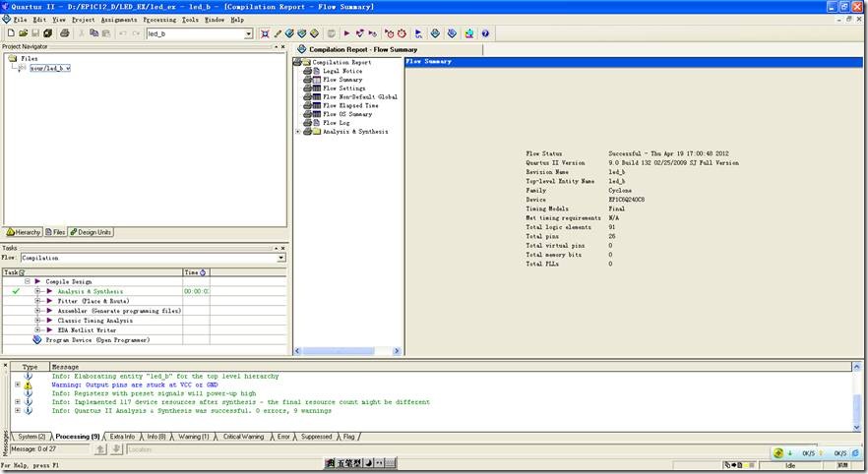This screenshot has width=868, height=474.
Task: Close the Project Navigator panel with its X
Action: pos(282,47)
